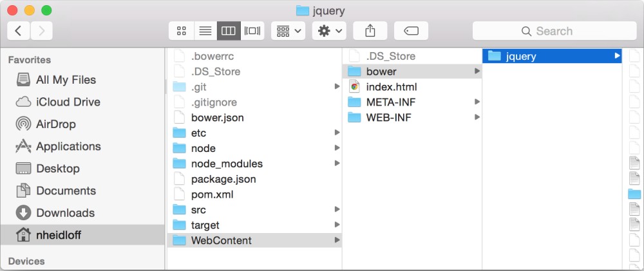Select the Cover Flow view button
The height and width of the screenshot is (271, 644).
(x=252, y=31)
